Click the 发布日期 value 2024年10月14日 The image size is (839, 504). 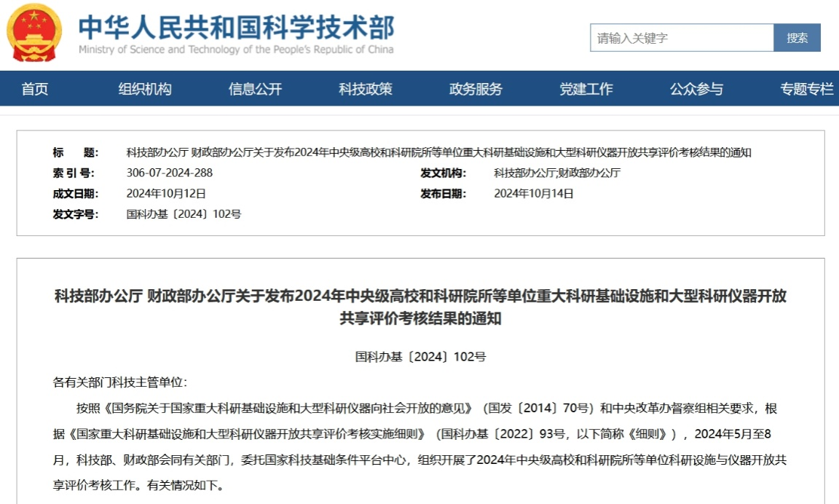tap(533, 194)
